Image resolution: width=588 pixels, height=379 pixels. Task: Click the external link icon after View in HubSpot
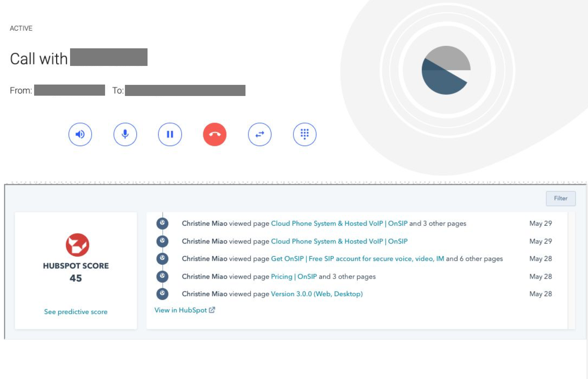click(212, 310)
